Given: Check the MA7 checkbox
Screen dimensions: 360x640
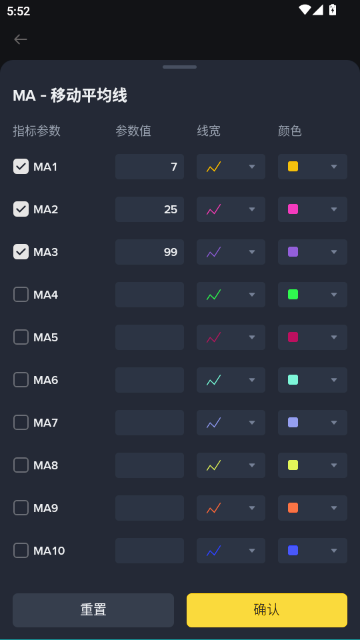Looking at the screenshot, I should click(21, 422).
